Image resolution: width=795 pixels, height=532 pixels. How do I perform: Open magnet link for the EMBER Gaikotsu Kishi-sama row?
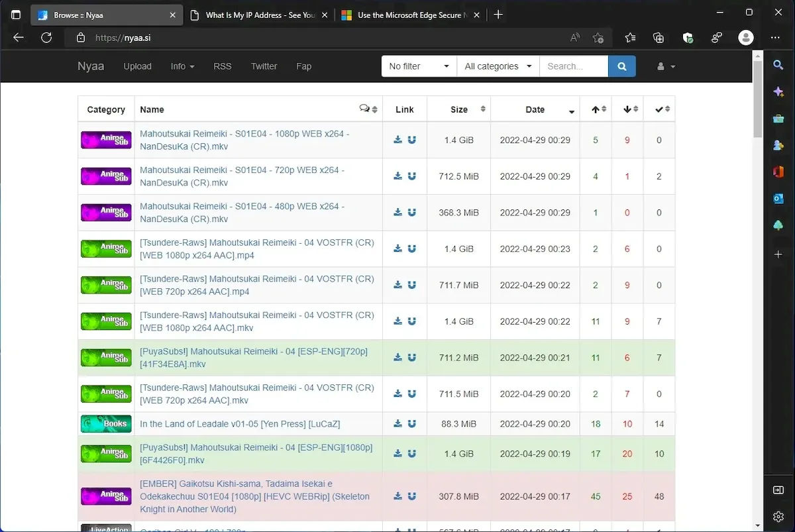pos(411,496)
